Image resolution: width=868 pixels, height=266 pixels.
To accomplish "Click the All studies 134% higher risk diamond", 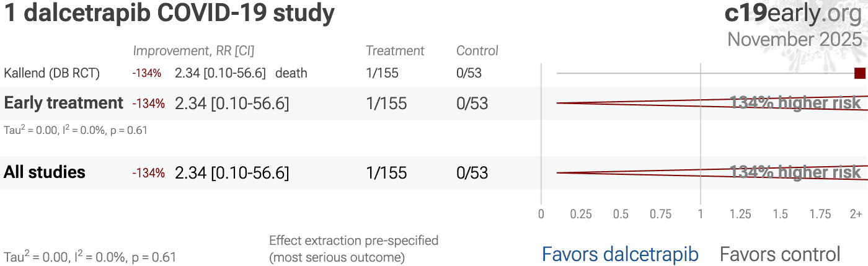I will tap(795, 172).
